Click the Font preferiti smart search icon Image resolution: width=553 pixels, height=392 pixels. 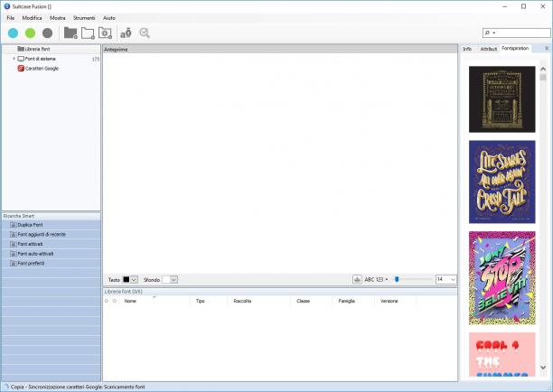pyautogui.click(x=14, y=264)
